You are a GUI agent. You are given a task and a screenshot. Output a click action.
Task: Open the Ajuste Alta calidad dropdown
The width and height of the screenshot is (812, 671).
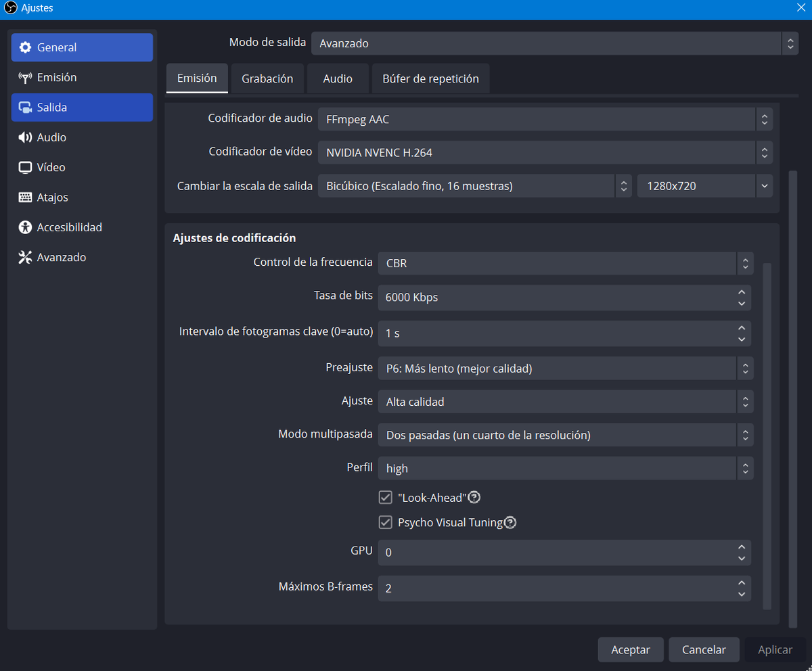(566, 402)
